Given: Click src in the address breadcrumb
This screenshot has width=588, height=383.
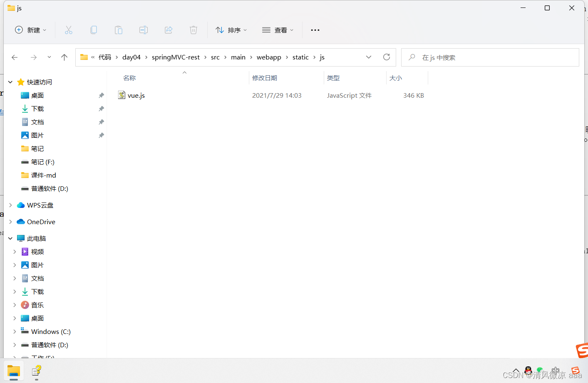Looking at the screenshot, I should click(215, 57).
